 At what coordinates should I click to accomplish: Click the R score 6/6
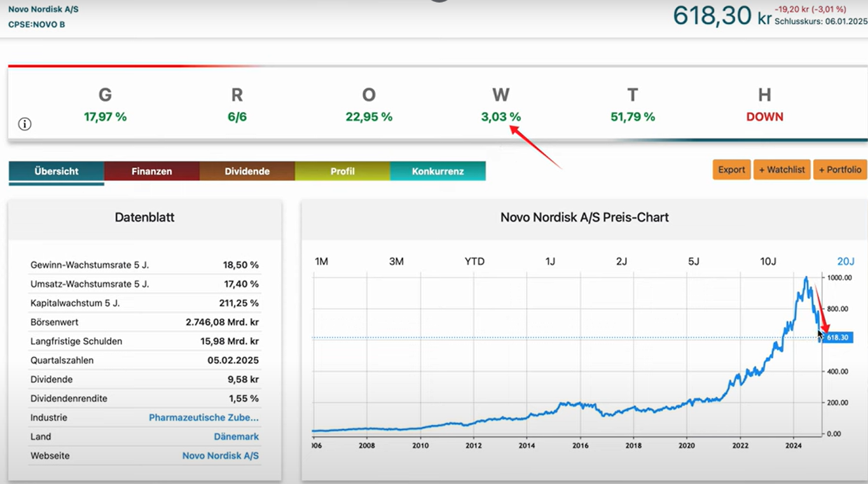[237, 117]
